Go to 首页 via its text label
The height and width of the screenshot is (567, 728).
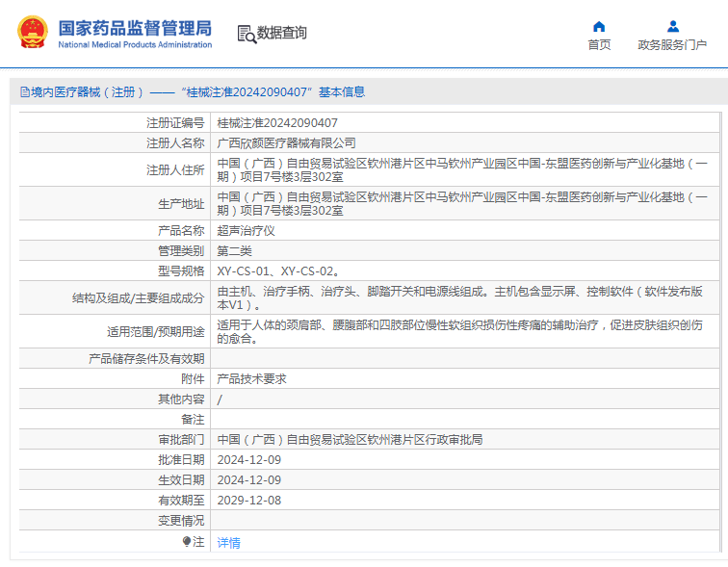tap(599, 45)
